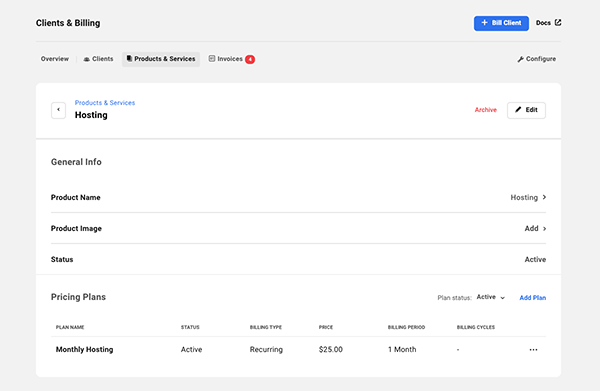600x391 pixels.
Task: Click the back arrow beside Hosting
Action: pos(59,110)
